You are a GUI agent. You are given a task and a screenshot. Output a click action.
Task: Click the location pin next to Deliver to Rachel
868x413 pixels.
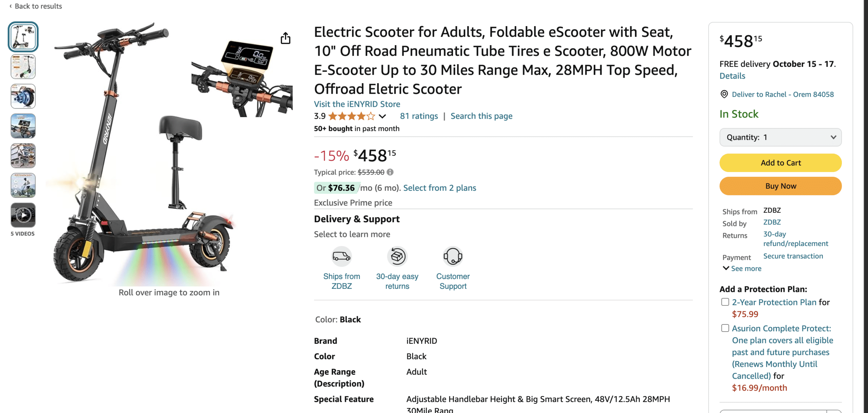tap(725, 94)
